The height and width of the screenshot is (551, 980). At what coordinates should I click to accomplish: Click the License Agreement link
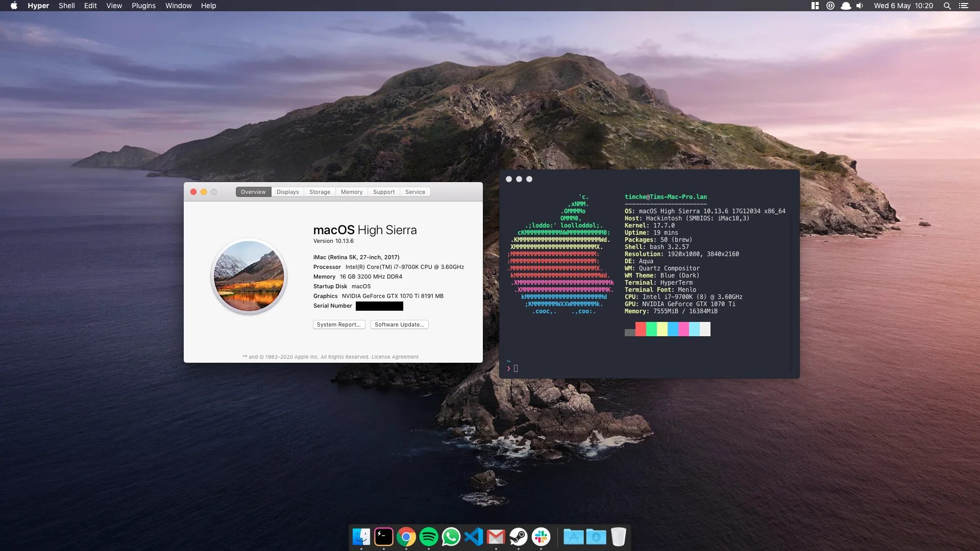(395, 357)
